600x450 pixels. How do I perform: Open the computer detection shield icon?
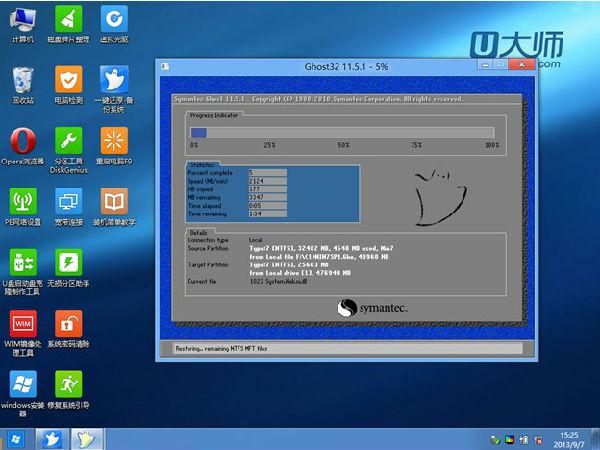(x=68, y=80)
